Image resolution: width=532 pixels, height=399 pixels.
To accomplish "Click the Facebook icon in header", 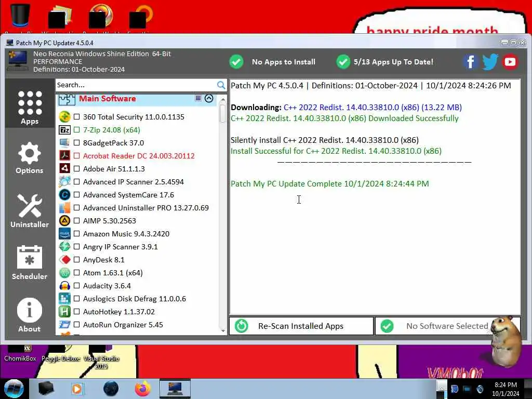I will (x=471, y=62).
